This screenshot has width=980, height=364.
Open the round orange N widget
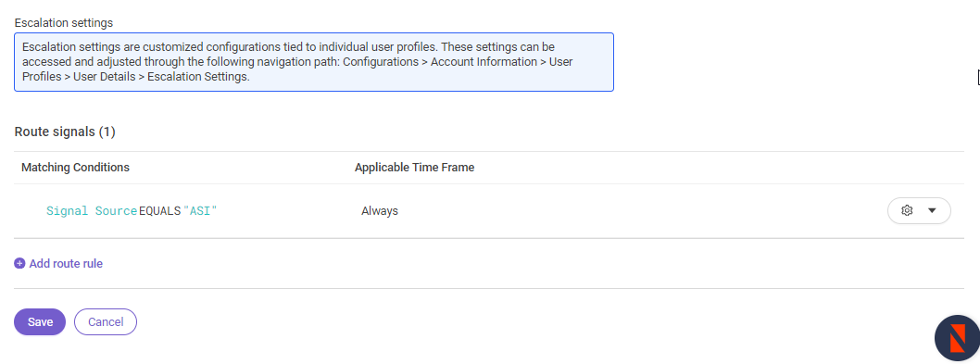[x=957, y=339]
